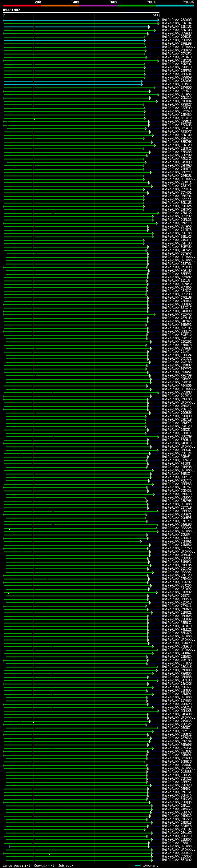Select hit label UniRef100_C5BCL3
The width and height of the screenshot is (197, 868).
pyautogui.click(x=177, y=494)
